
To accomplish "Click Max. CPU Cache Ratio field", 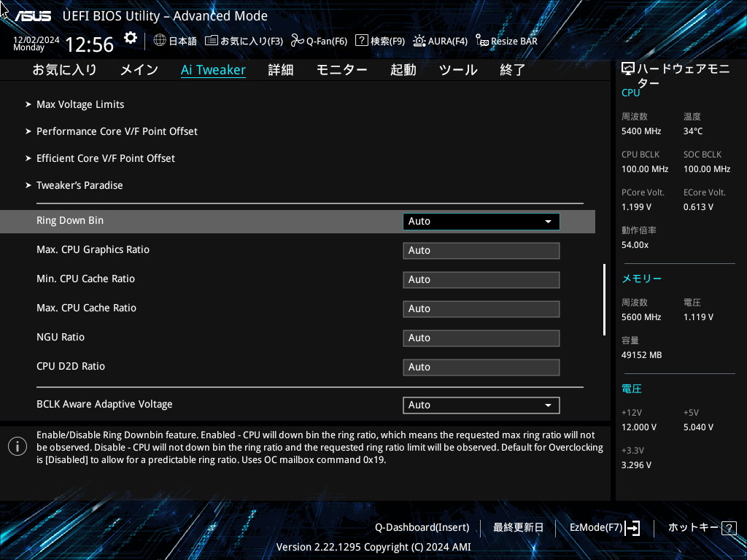I will click(x=481, y=309).
